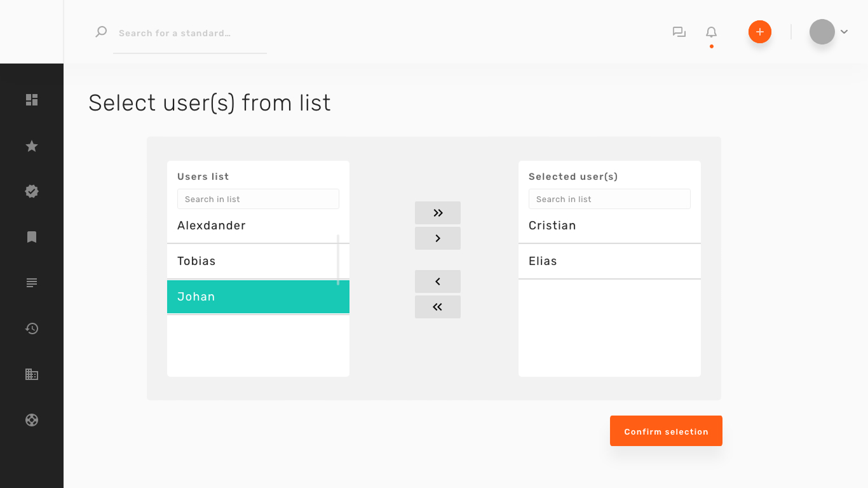Open the dashboard icon in sidebar
Viewport: 868px width, 488px height.
click(32, 100)
